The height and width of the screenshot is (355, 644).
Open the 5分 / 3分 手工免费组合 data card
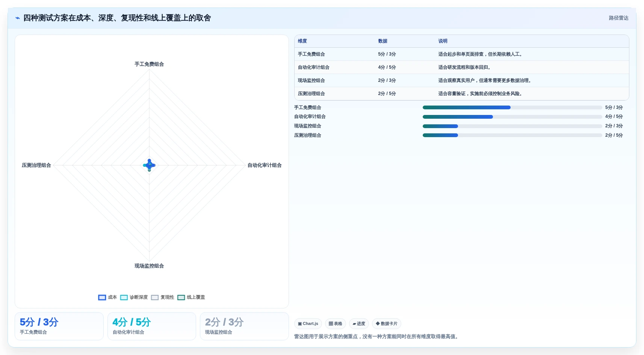(59, 326)
